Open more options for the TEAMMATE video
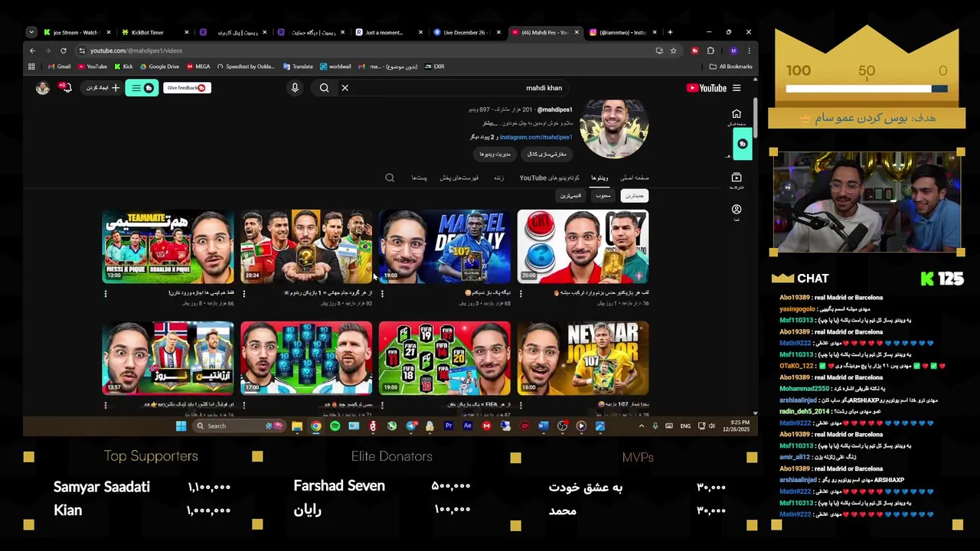This screenshot has height=551, width=980. coord(106,294)
